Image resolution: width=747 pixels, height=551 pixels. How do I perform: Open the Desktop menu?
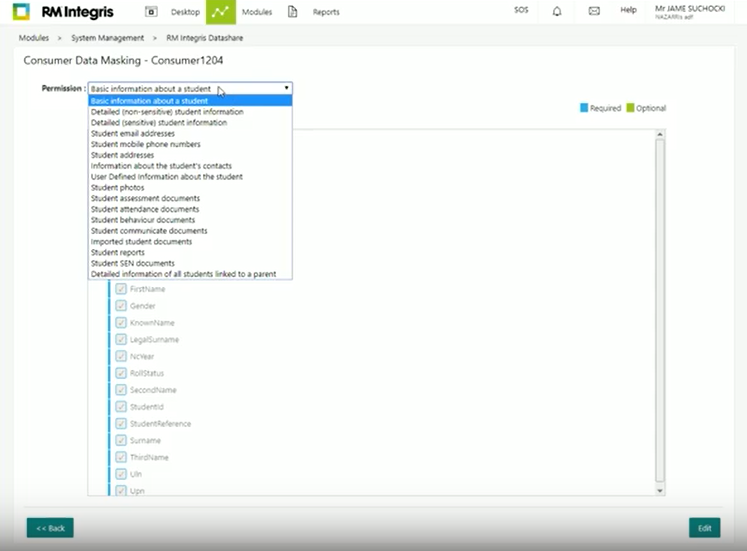tap(185, 12)
